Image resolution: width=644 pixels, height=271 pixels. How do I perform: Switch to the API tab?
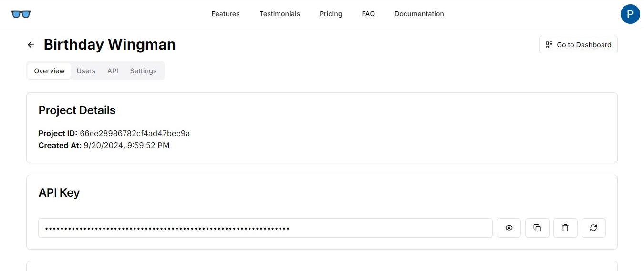click(x=113, y=71)
